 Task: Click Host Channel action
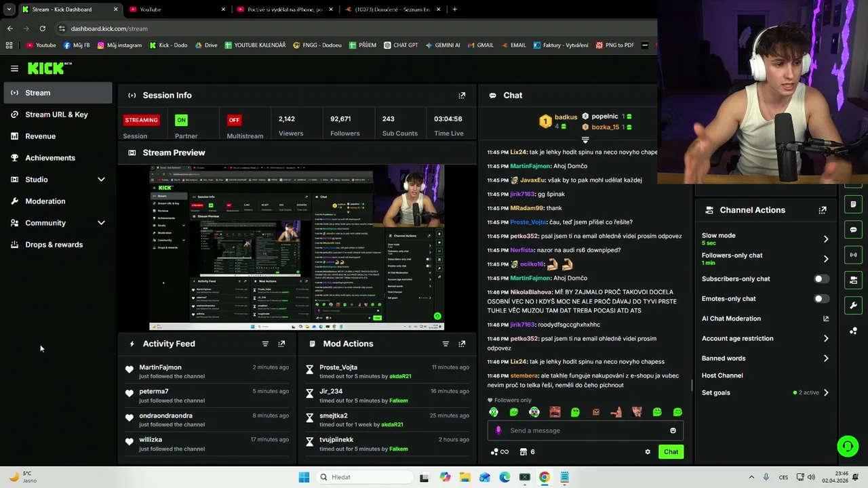pos(722,375)
